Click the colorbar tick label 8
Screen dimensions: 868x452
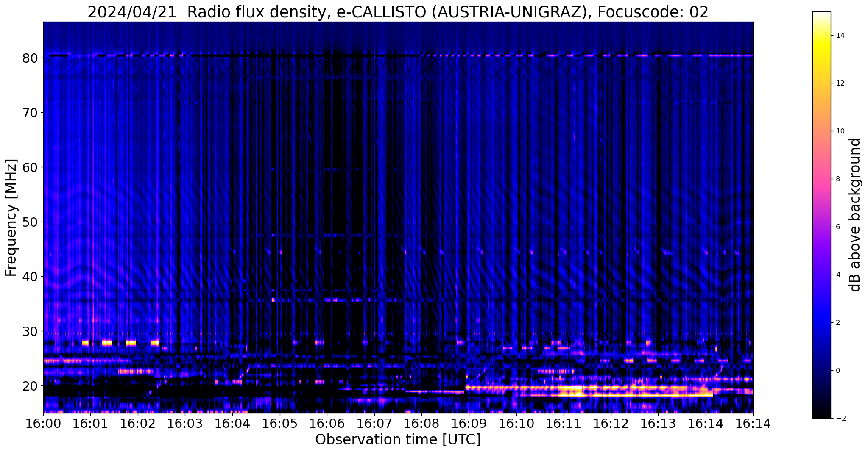click(x=837, y=179)
